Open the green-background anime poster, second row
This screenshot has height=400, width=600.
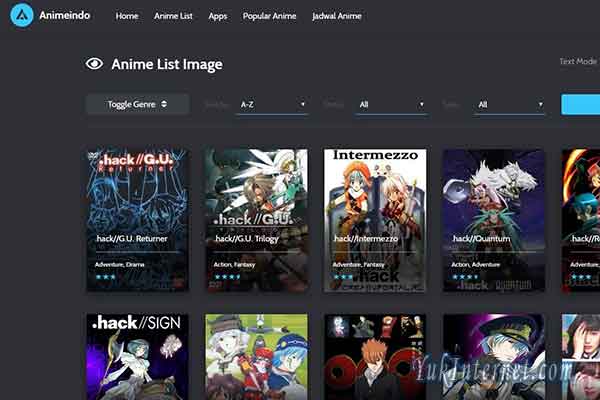(x=256, y=357)
